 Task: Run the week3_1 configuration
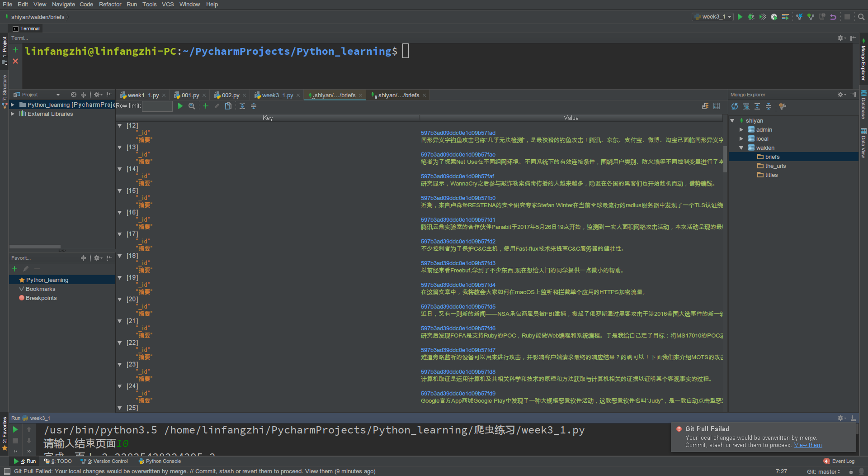tap(740, 17)
